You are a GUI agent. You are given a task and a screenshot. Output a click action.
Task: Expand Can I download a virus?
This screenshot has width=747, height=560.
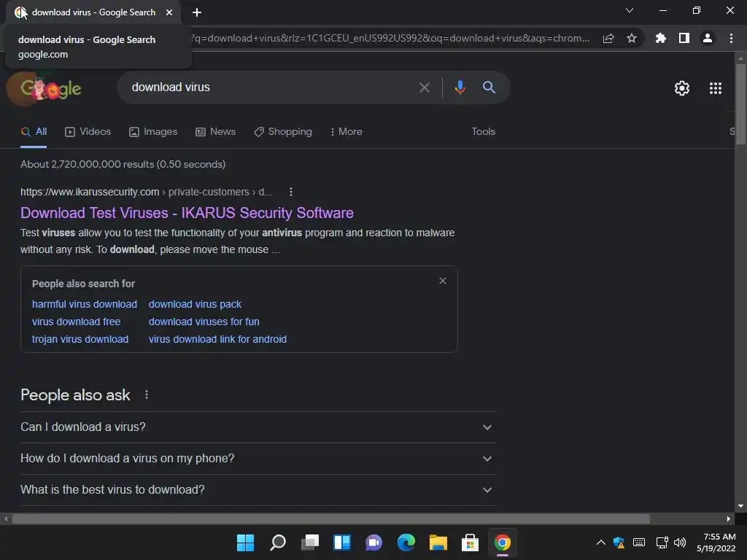258,427
